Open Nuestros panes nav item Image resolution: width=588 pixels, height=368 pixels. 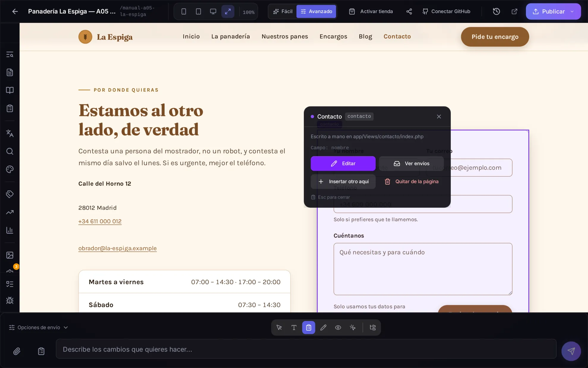[284, 36]
